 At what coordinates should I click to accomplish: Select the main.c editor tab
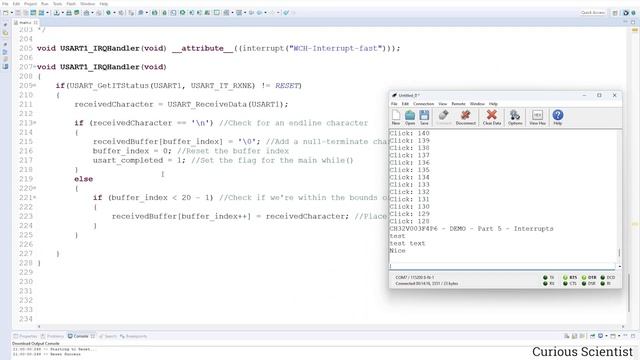[x=25, y=22]
